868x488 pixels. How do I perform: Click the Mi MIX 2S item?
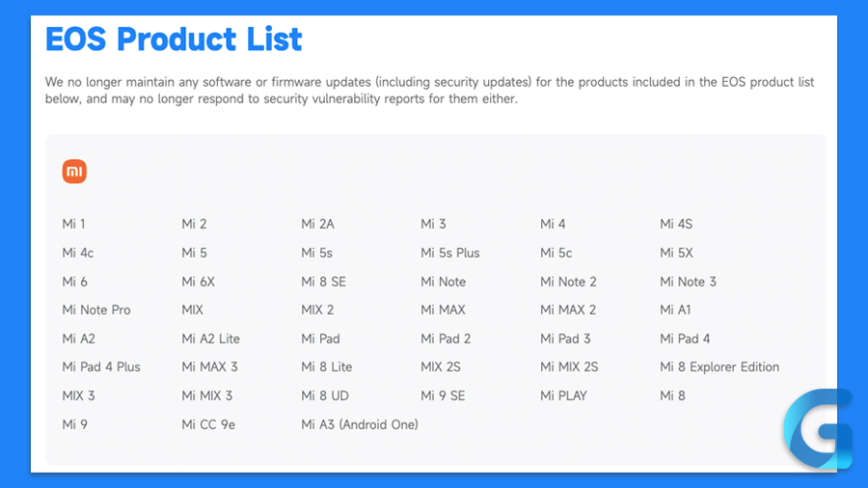pyautogui.click(x=569, y=366)
